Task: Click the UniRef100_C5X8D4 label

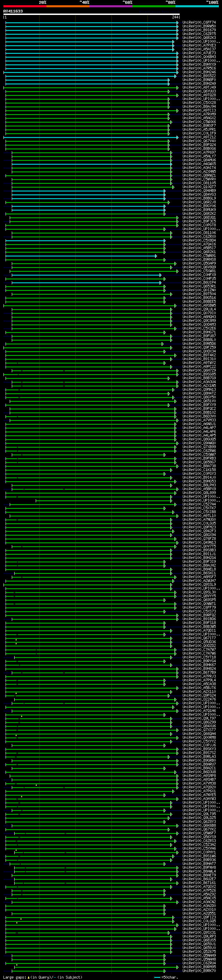Action: [x=199, y=241]
